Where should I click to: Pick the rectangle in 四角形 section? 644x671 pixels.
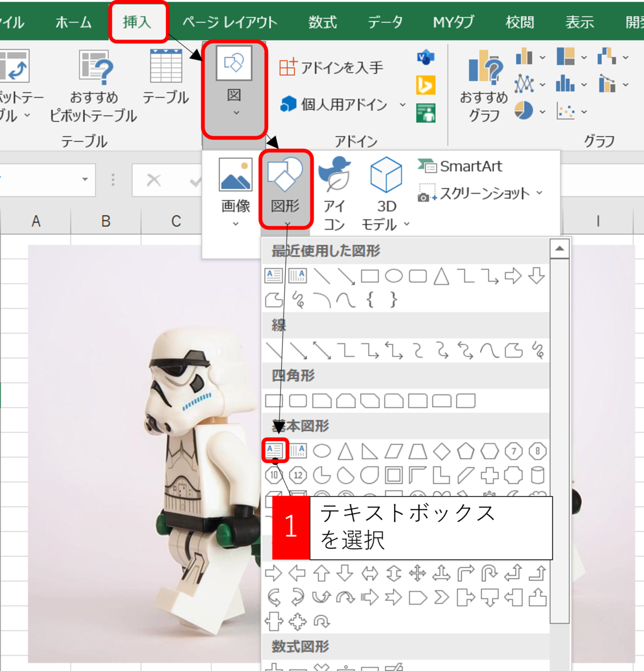[274, 401]
